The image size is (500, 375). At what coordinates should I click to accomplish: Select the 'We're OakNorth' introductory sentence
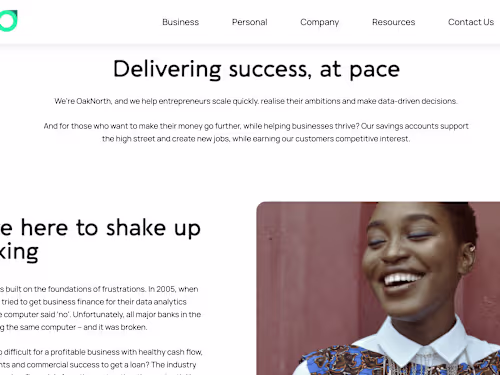(256, 101)
